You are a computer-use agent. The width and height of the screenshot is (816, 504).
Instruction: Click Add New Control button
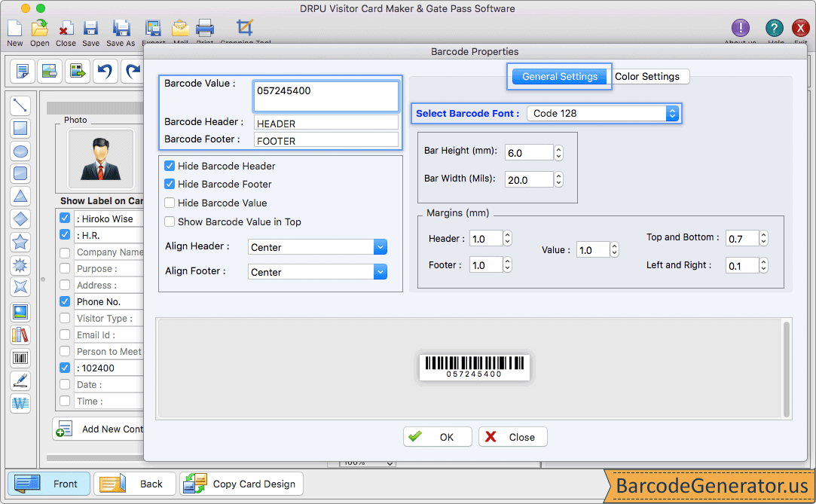click(x=99, y=429)
